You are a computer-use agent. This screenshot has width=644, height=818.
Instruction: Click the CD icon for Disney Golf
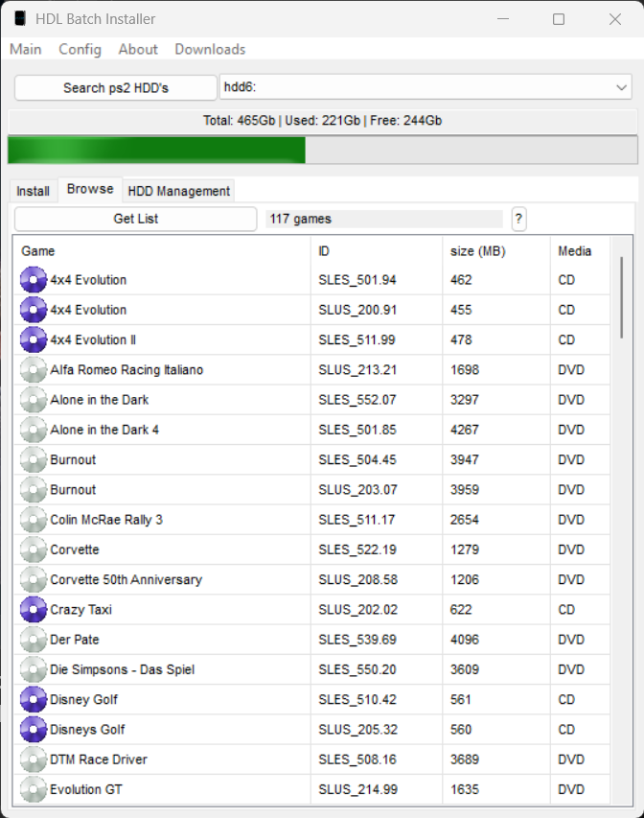pos(34,700)
